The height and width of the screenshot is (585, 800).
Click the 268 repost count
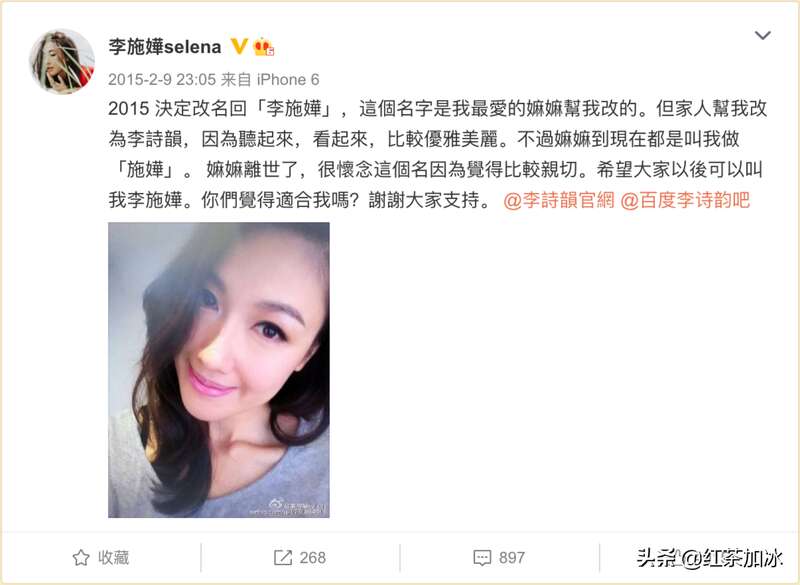(312, 557)
